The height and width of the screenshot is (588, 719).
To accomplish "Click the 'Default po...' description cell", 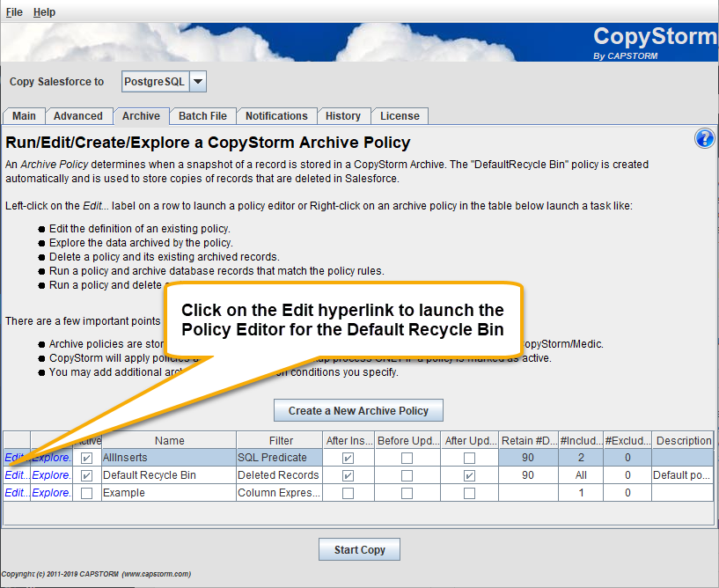I will (682, 475).
